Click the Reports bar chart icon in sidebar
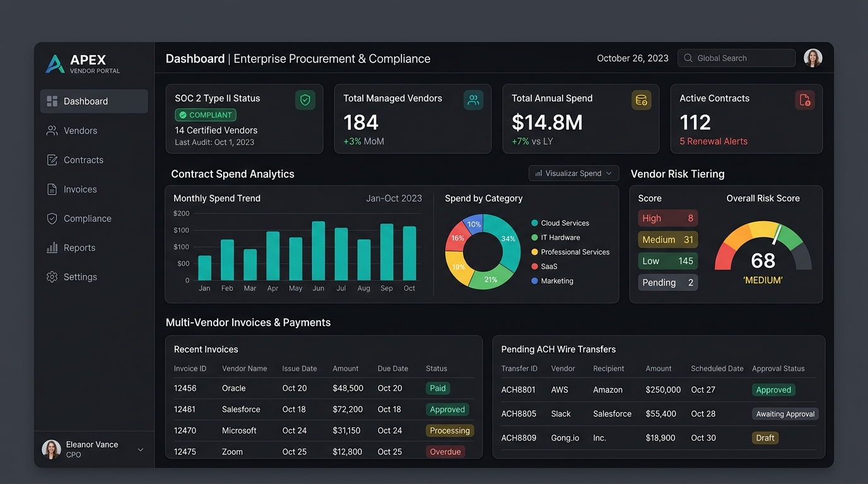The image size is (868, 484). [x=52, y=248]
